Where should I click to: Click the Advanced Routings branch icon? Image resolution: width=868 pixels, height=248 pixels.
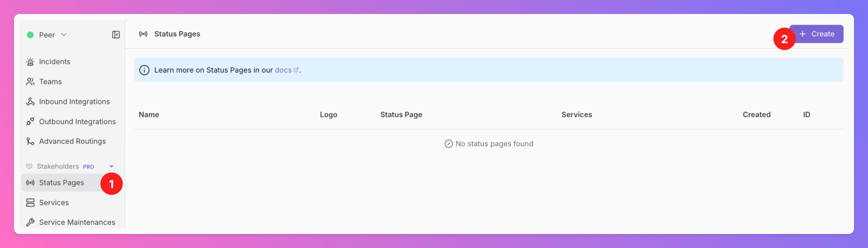pos(30,141)
